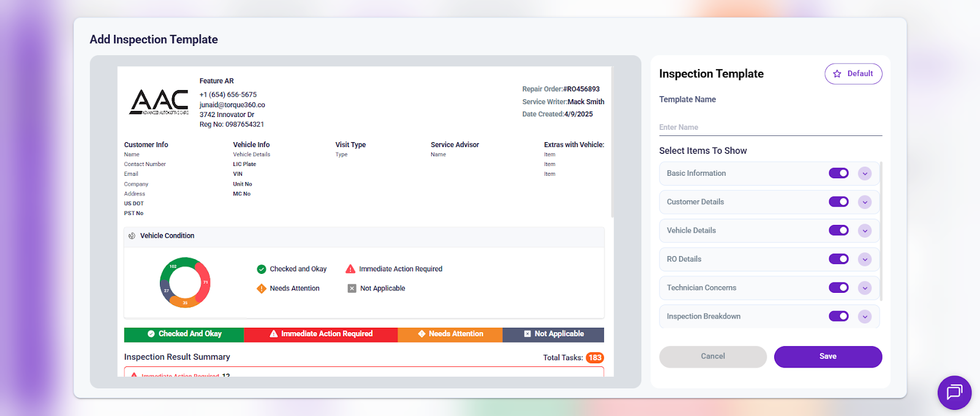Click the green Checked and Okay legend icon
This screenshot has width=980, height=416.
[262, 269]
